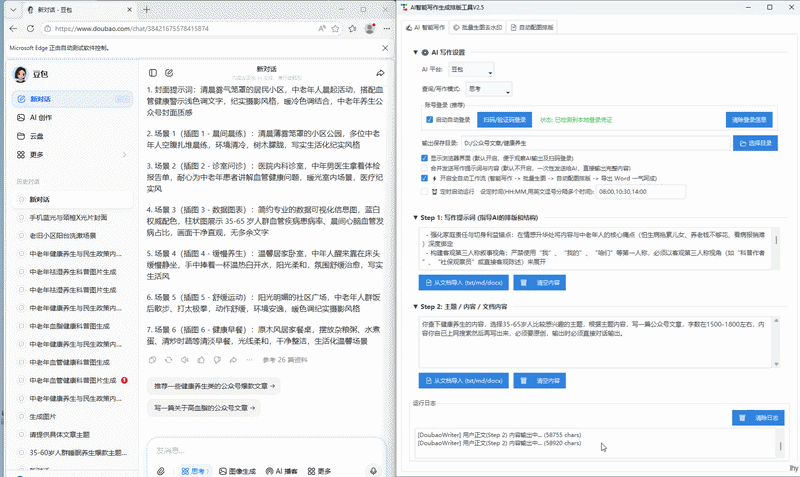800x477 pixels.
Task: Toggle 定时启动运行 checkbox
Action: (424, 192)
